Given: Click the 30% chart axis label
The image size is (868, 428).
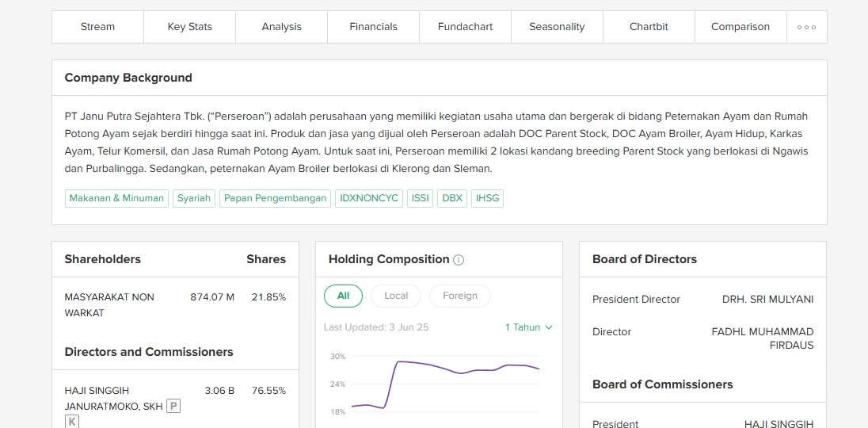Looking at the screenshot, I should pyautogui.click(x=337, y=357).
